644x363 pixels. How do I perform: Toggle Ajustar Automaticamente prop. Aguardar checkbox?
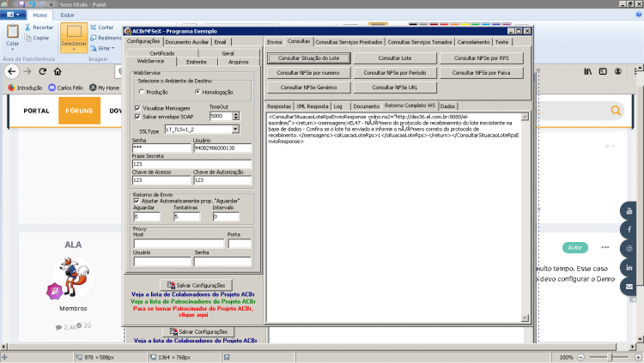pyautogui.click(x=137, y=201)
